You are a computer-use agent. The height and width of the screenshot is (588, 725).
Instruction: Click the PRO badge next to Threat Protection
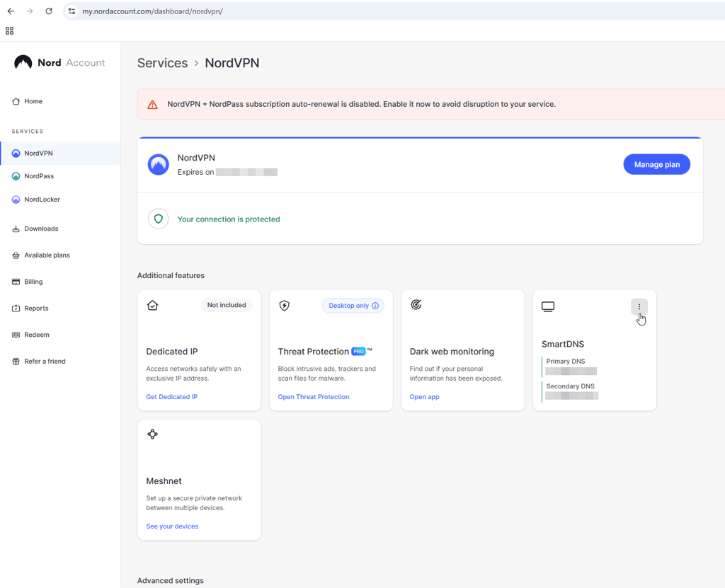coord(358,352)
